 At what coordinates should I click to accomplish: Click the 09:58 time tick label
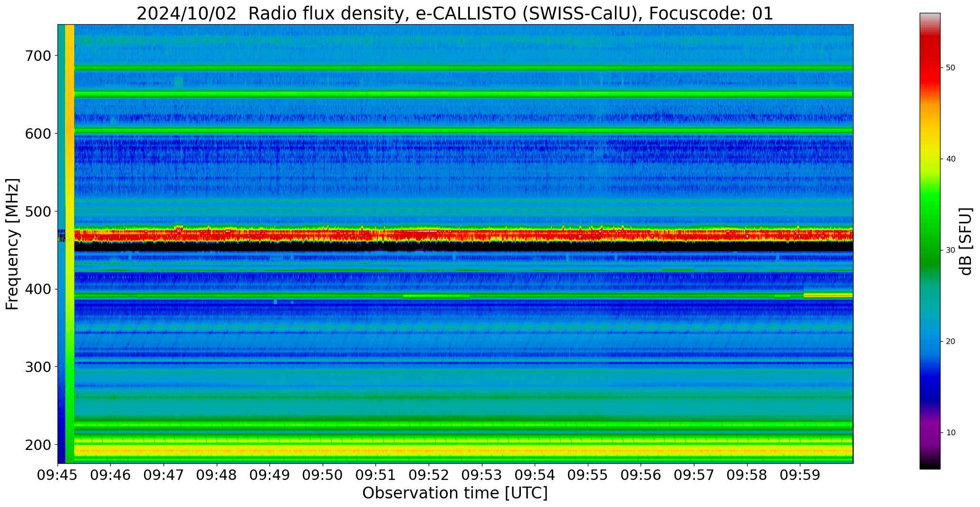click(747, 476)
